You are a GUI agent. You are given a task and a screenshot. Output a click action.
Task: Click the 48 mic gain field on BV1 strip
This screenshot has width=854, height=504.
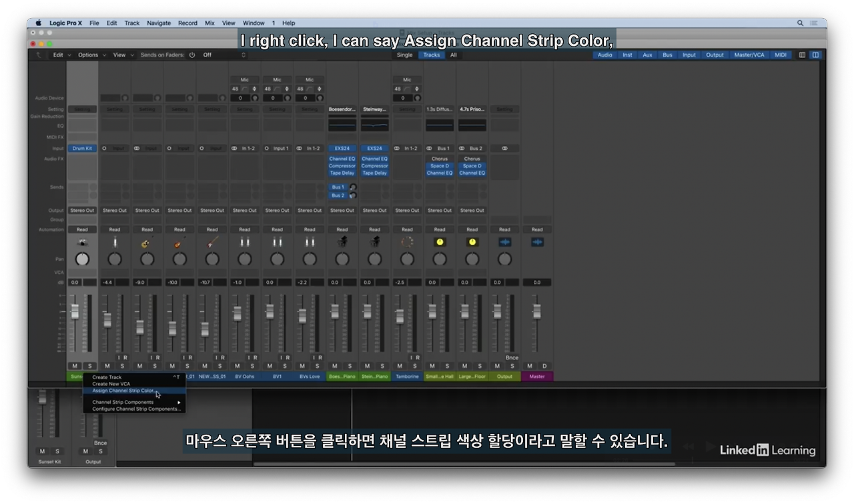pyautogui.click(x=268, y=89)
